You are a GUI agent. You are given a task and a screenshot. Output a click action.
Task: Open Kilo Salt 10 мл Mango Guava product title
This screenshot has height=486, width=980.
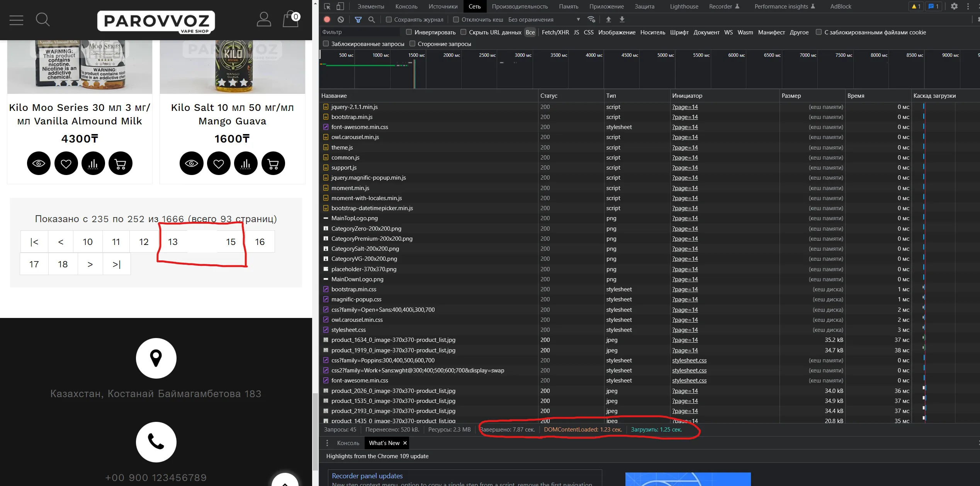pos(233,114)
